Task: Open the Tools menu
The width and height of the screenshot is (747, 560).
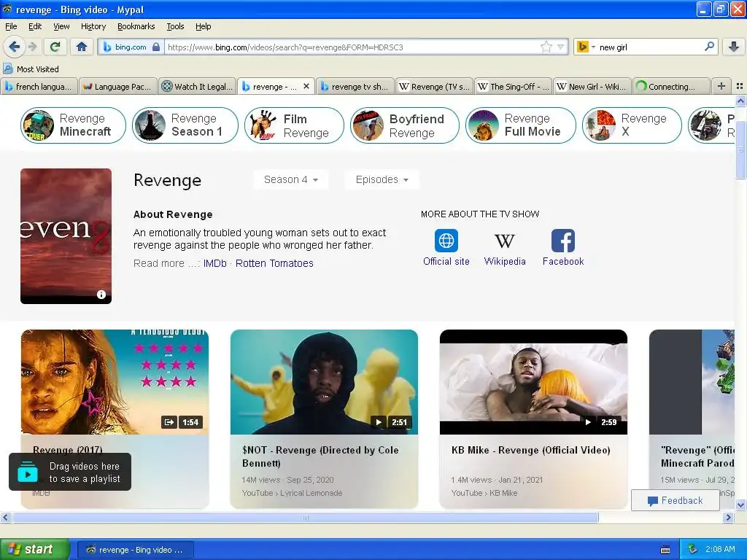Action: [175, 26]
